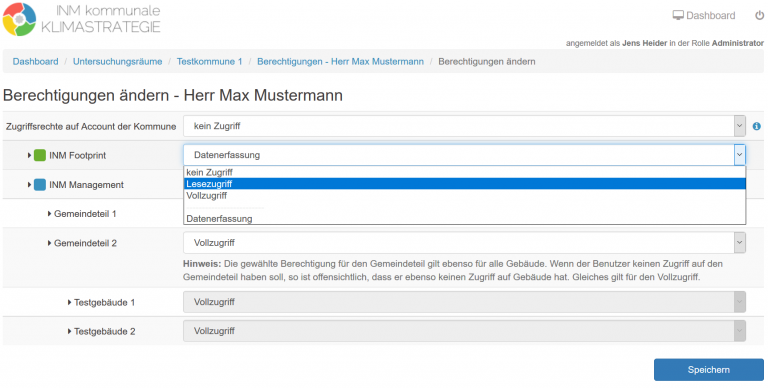The image size is (768, 388).
Task: Select Datenerfassung option in open list
Action: (464, 218)
